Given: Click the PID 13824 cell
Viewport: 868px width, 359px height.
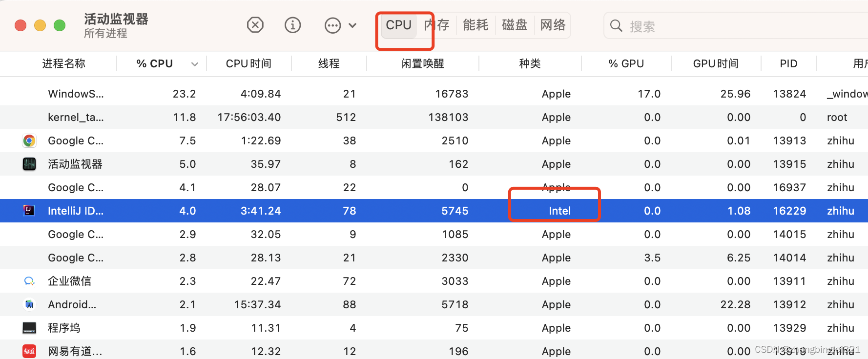Looking at the screenshot, I should tap(789, 94).
